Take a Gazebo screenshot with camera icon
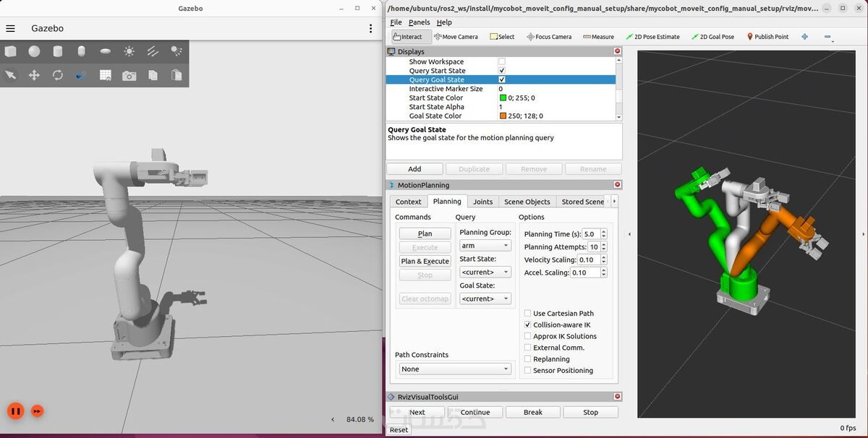The width and height of the screenshot is (868, 438). 129,75
